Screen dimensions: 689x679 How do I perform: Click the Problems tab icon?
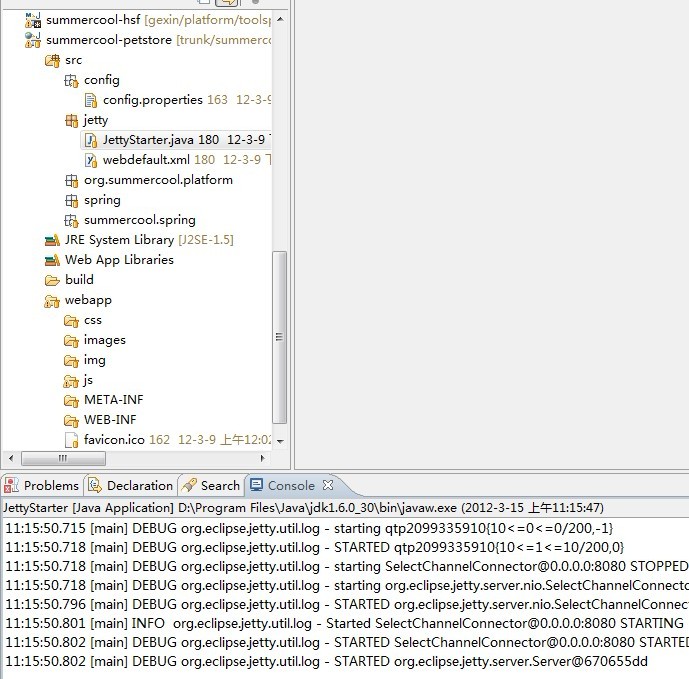coord(11,485)
